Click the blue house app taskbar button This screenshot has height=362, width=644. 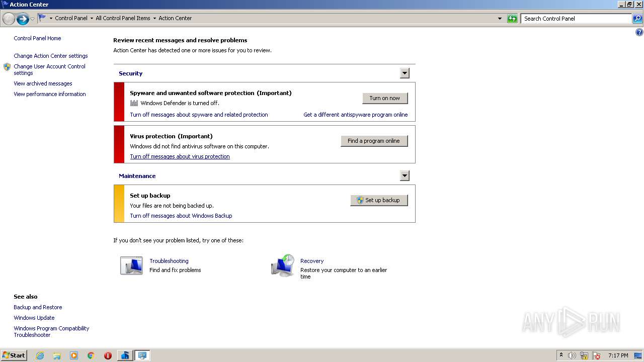[125, 355]
